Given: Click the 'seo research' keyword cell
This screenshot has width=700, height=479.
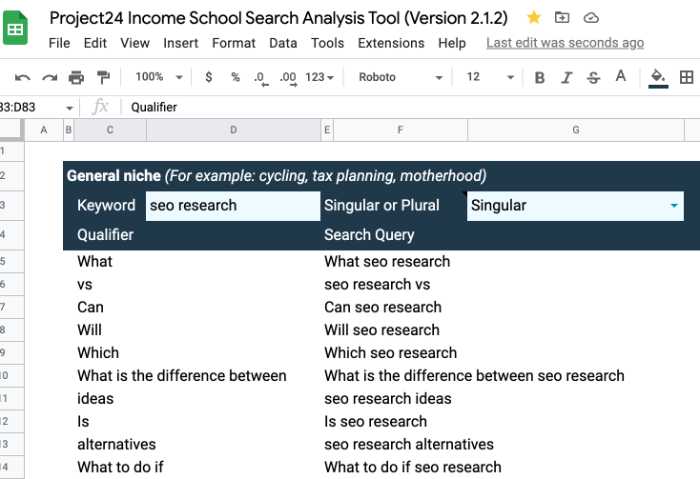Looking at the screenshot, I should point(233,205).
